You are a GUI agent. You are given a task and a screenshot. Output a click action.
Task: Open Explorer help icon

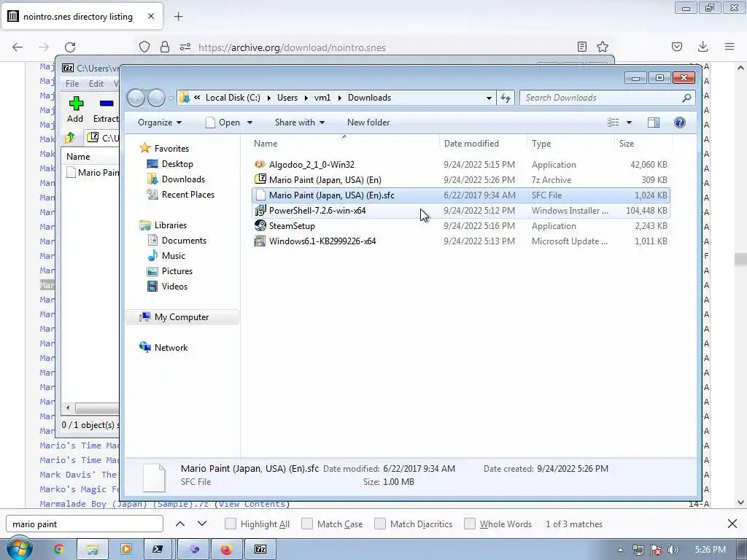[x=680, y=122]
